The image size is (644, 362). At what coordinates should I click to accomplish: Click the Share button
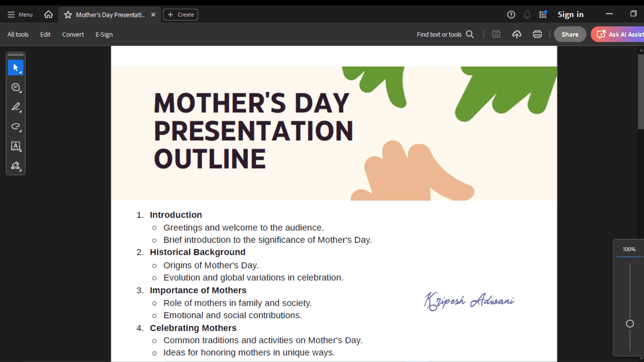[x=570, y=34]
